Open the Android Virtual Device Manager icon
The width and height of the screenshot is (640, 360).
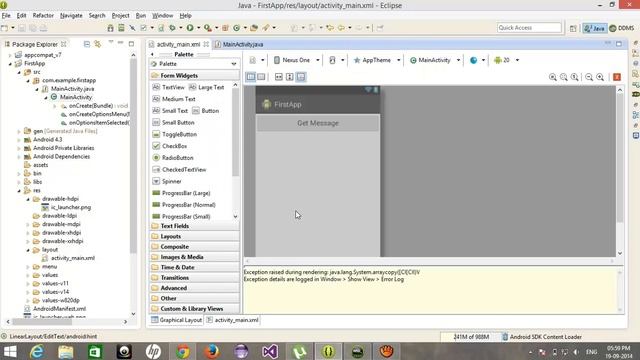[121, 28]
